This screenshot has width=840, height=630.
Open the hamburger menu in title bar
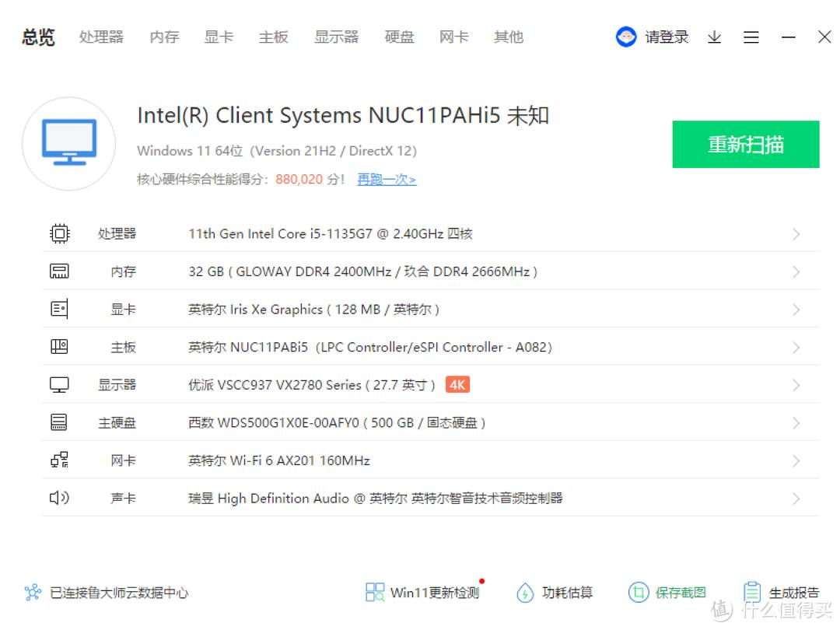[751, 37]
